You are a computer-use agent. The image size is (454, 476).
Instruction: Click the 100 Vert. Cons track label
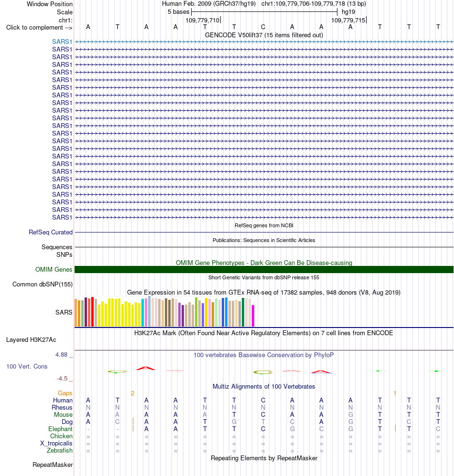27,366
